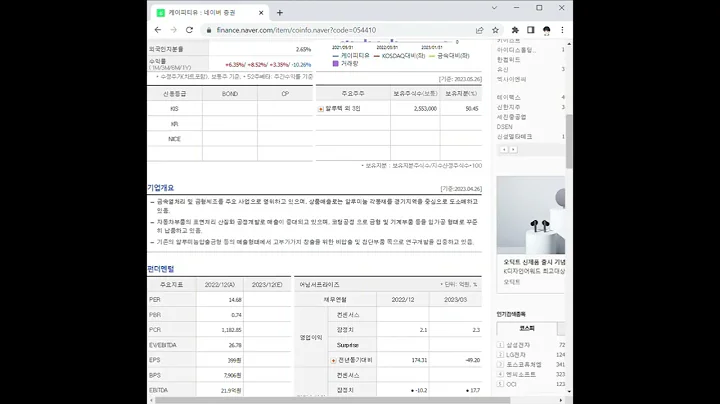The width and height of the screenshot is (720, 404).
Task: Maximize the Chrome window
Action: click(539, 8)
